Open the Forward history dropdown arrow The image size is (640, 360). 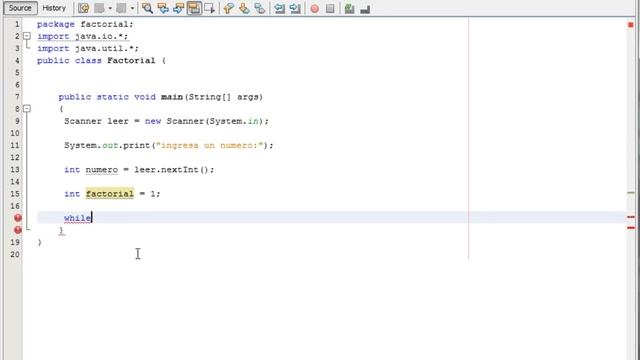132,8
